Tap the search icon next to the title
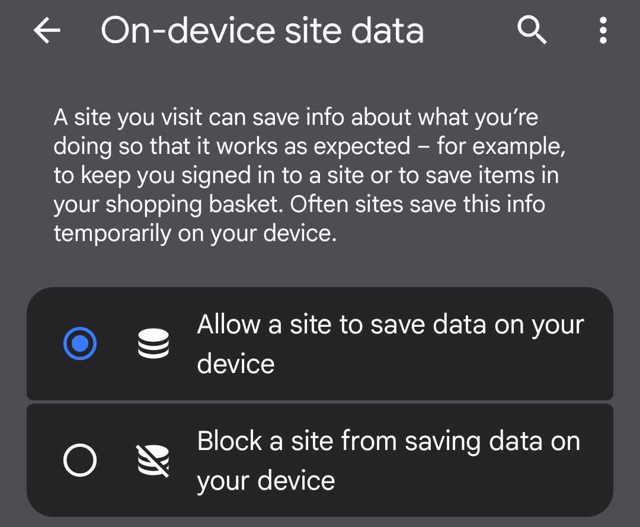 (531, 30)
